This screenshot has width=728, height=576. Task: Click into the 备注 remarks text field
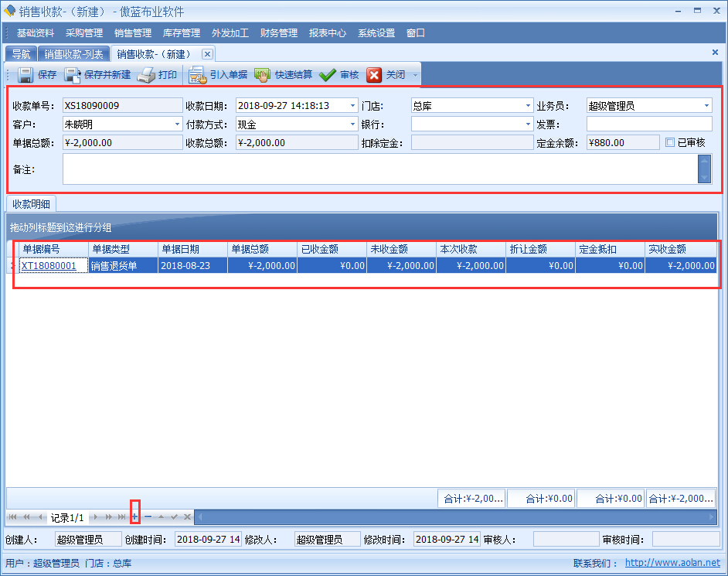(379, 169)
